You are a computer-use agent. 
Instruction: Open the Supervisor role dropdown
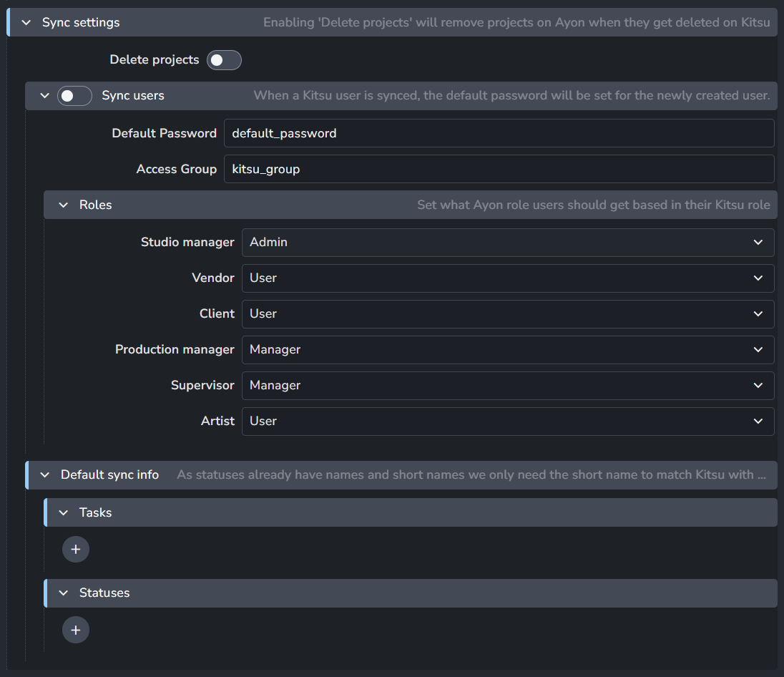tap(507, 386)
